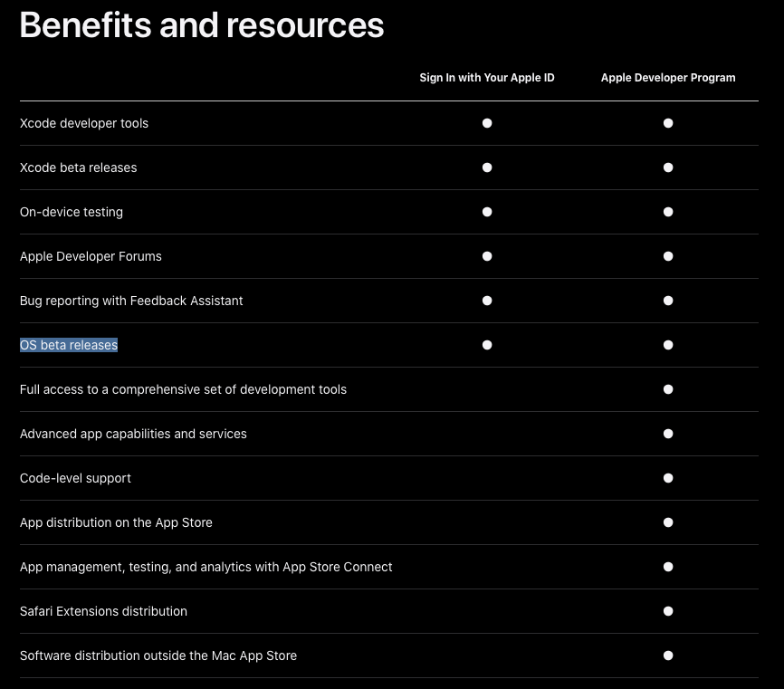Image resolution: width=784 pixels, height=689 pixels.
Task: Click the highlighted "OS beta releases" text
Action: click(69, 345)
